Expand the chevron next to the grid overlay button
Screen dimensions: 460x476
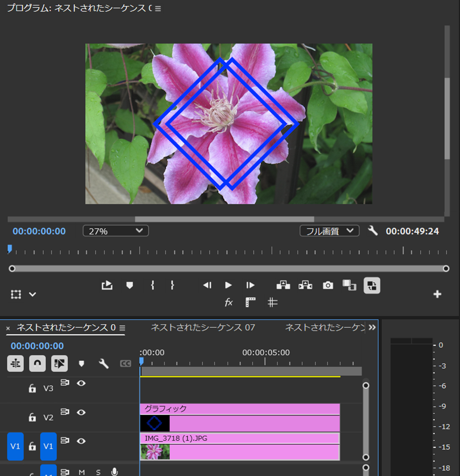pyautogui.click(x=33, y=294)
